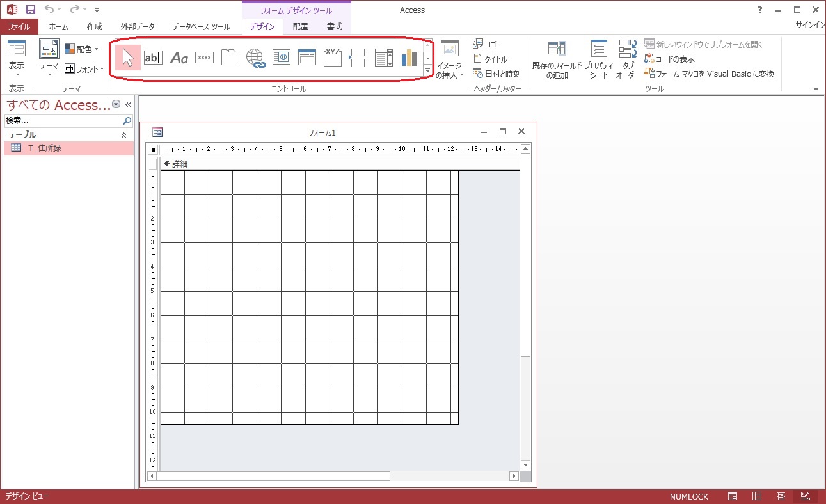Click the Select (arrow pointer) control tool

pos(128,58)
